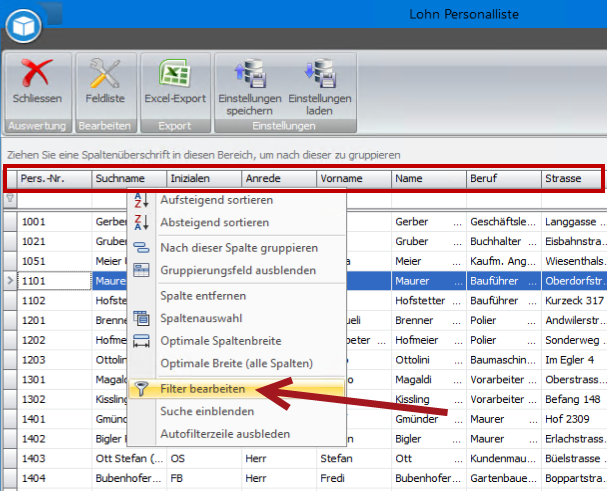The image size is (607, 491).
Task: Click the Strasse filter row cell
Action: [573, 199]
